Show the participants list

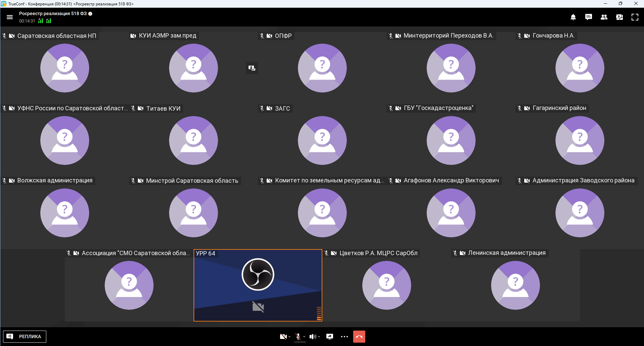tap(604, 17)
